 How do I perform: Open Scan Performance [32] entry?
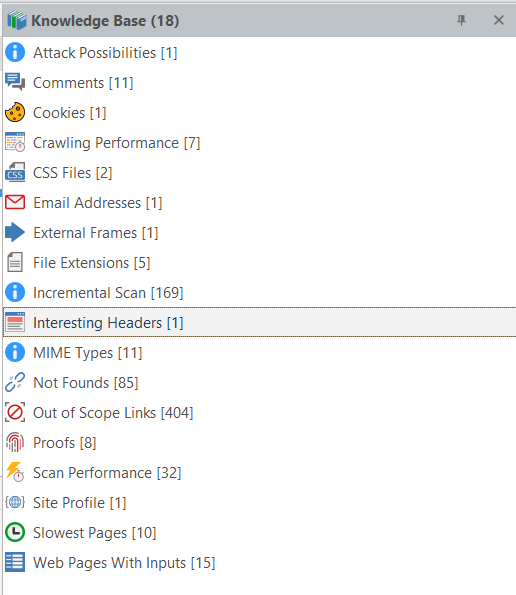click(260, 472)
